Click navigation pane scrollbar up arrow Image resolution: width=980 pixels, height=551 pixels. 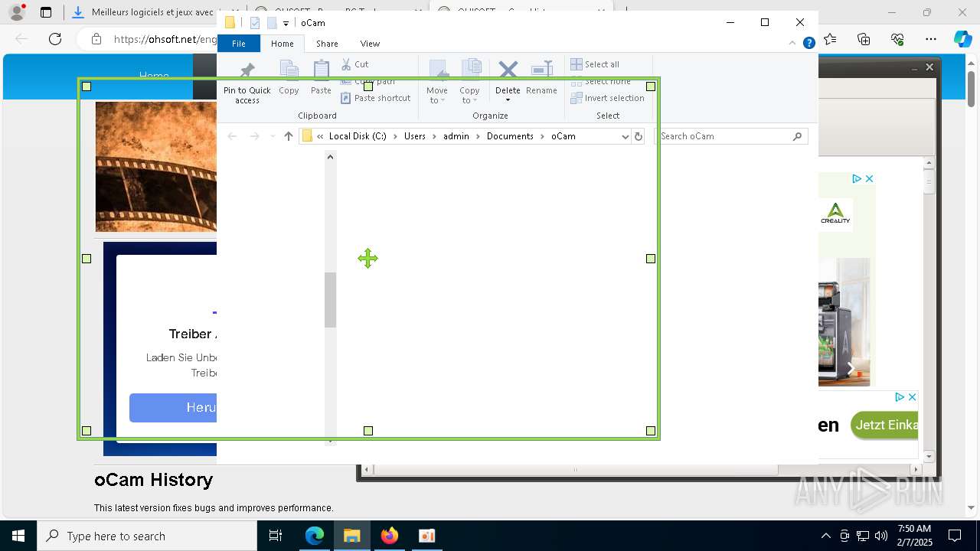pos(330,157)
